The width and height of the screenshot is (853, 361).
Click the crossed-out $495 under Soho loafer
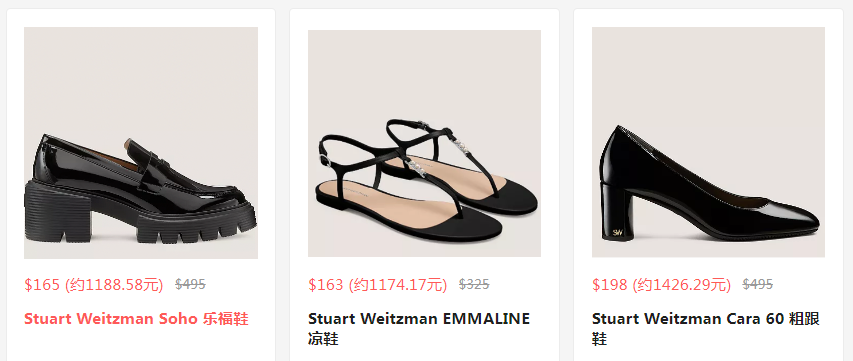(x=190, y=284)
